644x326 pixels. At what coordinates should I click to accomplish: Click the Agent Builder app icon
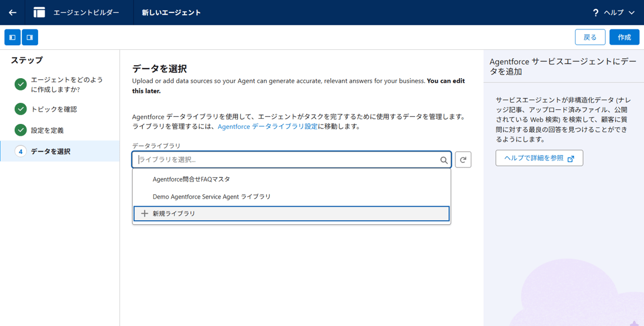coord(39,12)
